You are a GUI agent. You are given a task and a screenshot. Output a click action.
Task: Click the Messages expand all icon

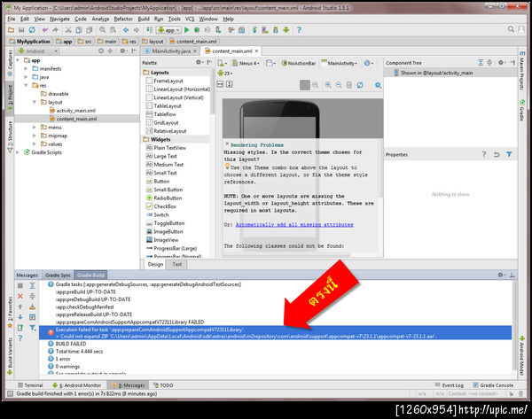click(32, 286)
